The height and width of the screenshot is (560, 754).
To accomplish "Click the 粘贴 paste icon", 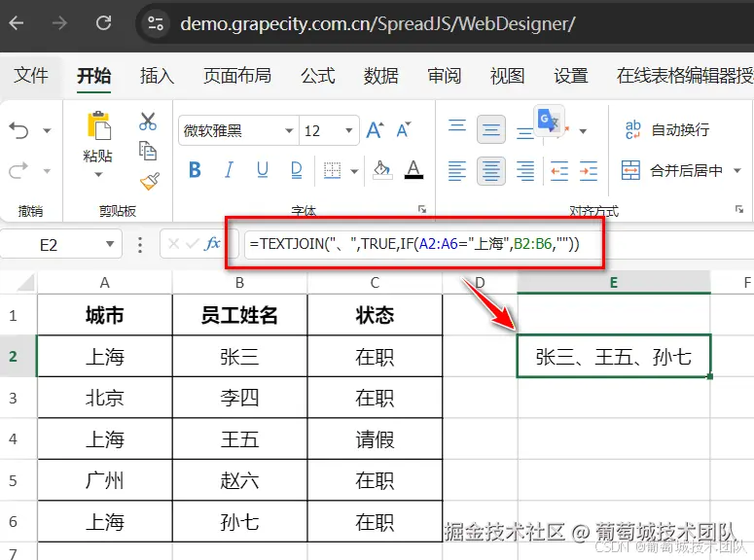I will click(98, 126).
